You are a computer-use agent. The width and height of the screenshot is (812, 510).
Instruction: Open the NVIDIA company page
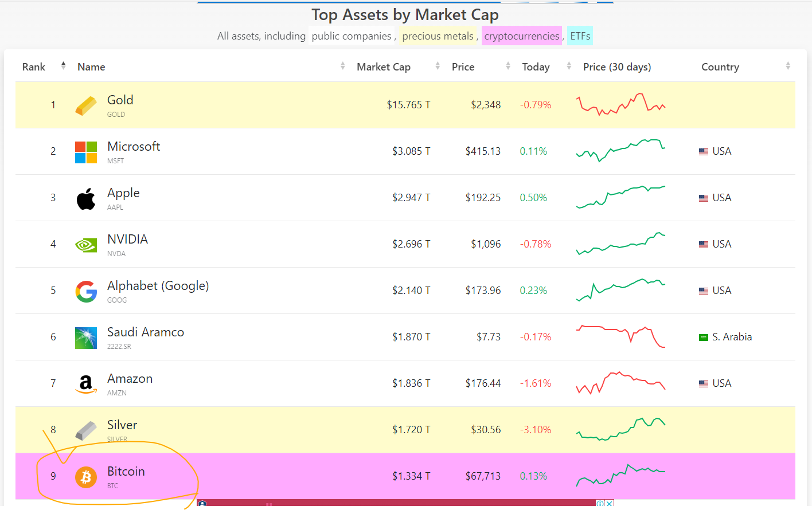point(127,239)
